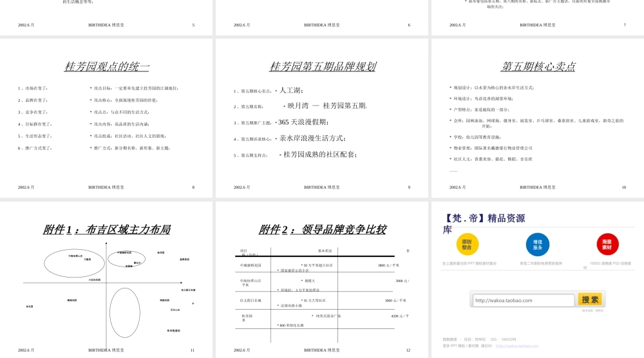Click the 户型特点 bullet on slide 10
The image size is (644, 358).
(480, 109)
